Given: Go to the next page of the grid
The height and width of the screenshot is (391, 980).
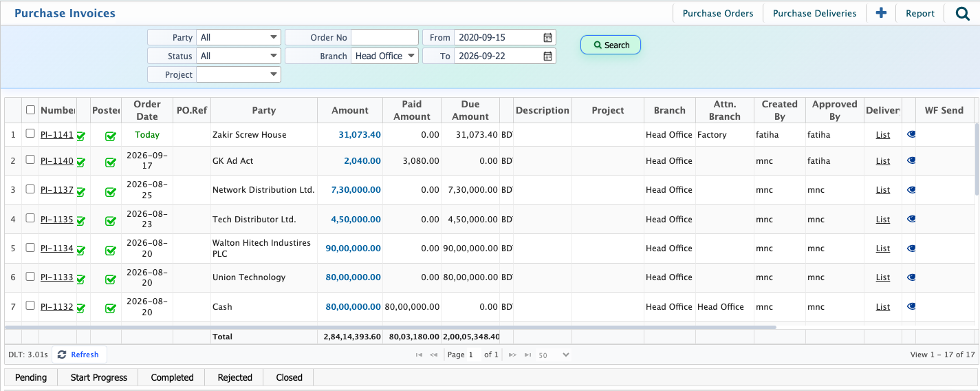Looking at the screenshot, I should [512, 355].
